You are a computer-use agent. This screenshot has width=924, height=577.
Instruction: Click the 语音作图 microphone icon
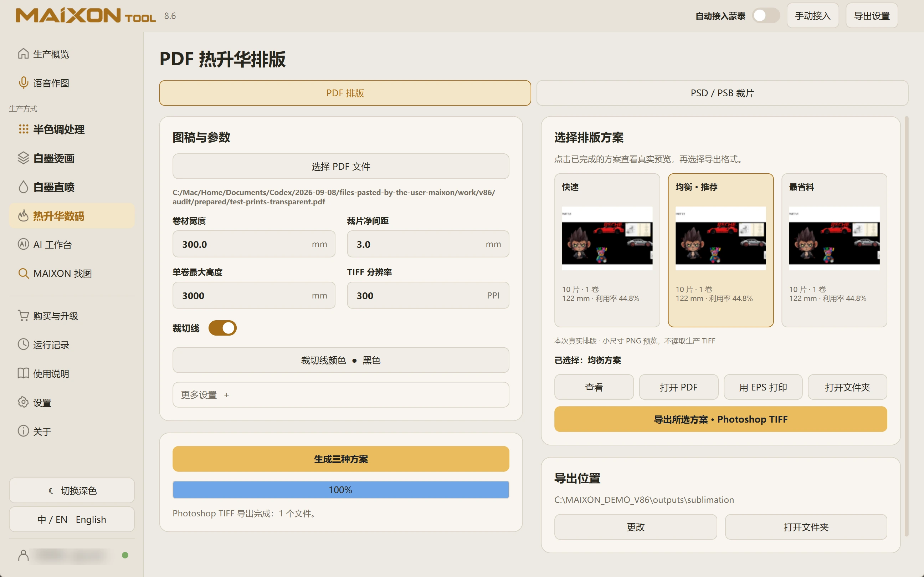point(23,83)
